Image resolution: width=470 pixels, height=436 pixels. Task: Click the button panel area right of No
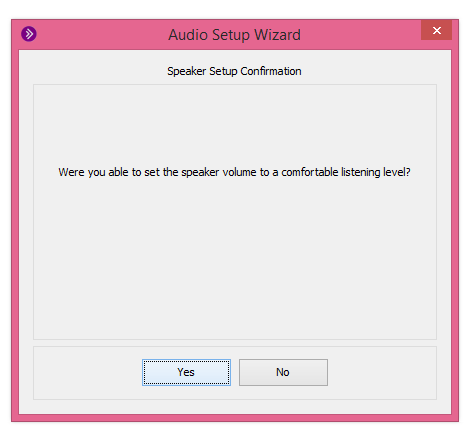[x=382, y=373]
